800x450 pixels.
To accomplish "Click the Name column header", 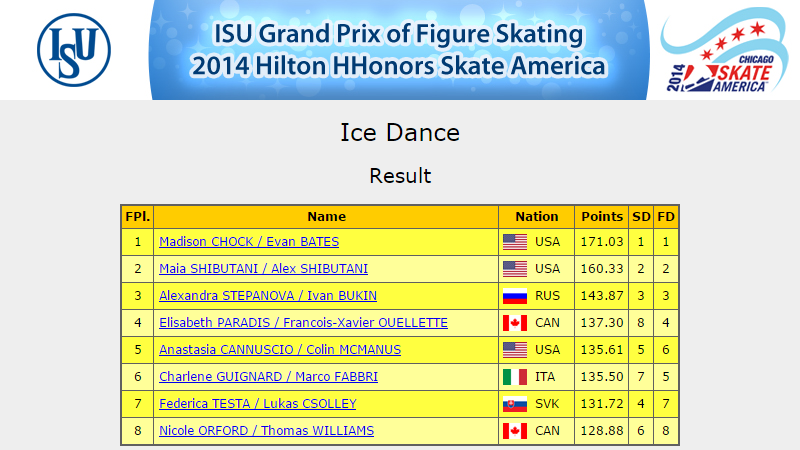I will coord(326,217).
